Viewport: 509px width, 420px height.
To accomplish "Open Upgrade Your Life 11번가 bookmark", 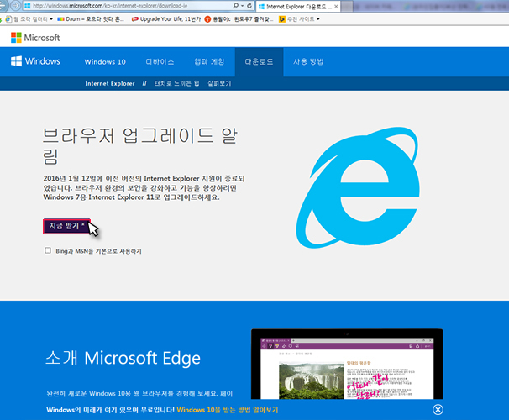I will coord(166,19).
